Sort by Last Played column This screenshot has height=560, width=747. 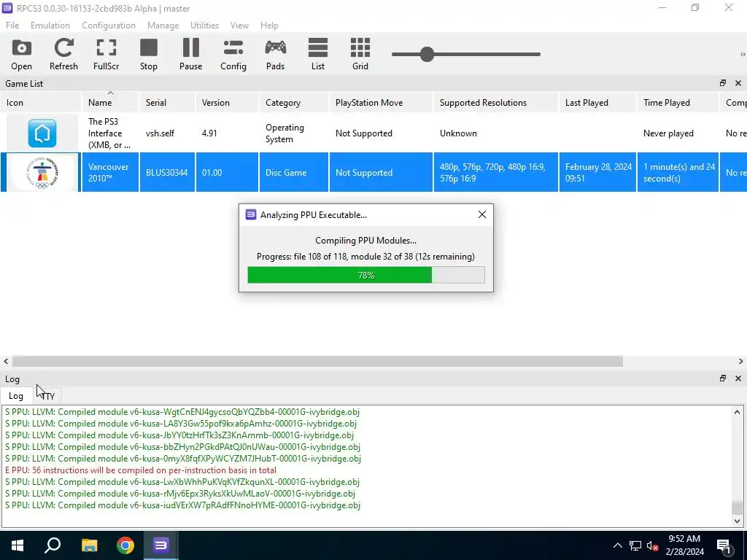[597, 102]
